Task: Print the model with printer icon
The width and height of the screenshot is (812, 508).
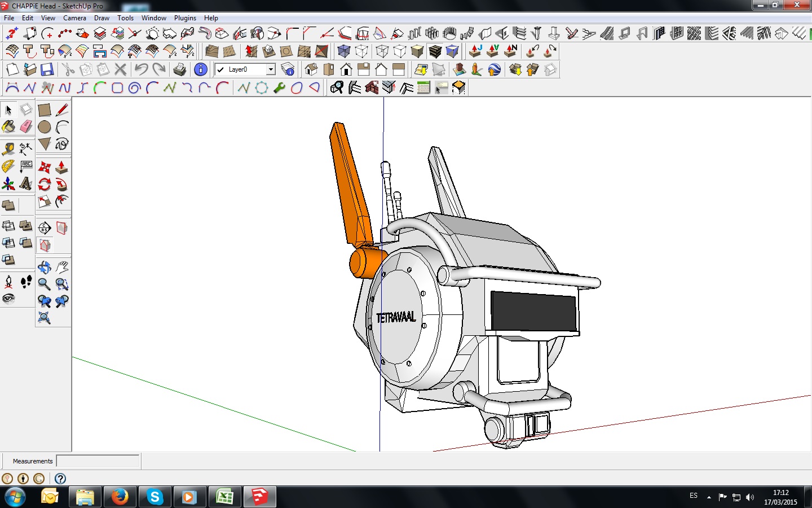Action: click(180, 69)
